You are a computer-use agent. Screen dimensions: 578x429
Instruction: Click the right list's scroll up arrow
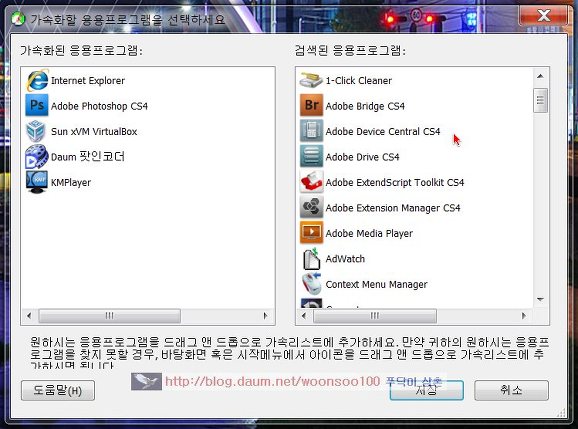click(540, 76)
